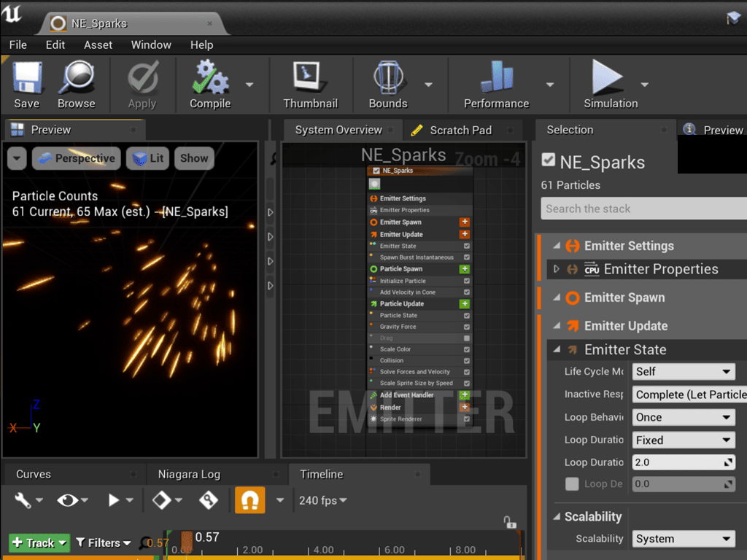
Task: Toggle the orange magnet snapping button
Action: [x=249, y=500]
